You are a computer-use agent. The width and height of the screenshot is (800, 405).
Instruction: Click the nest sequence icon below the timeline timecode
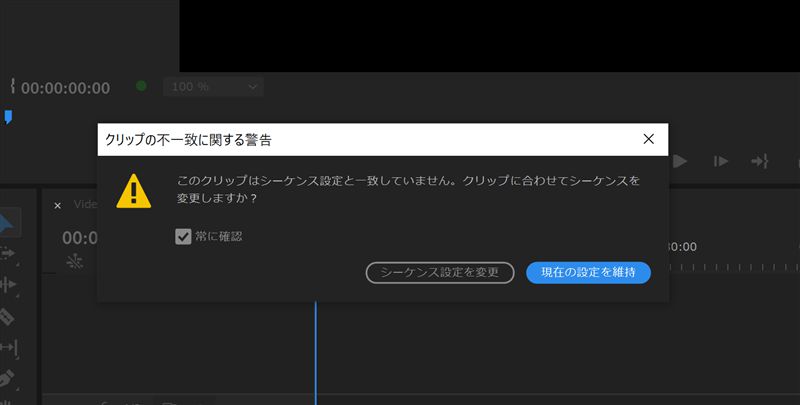coord(74,260)
